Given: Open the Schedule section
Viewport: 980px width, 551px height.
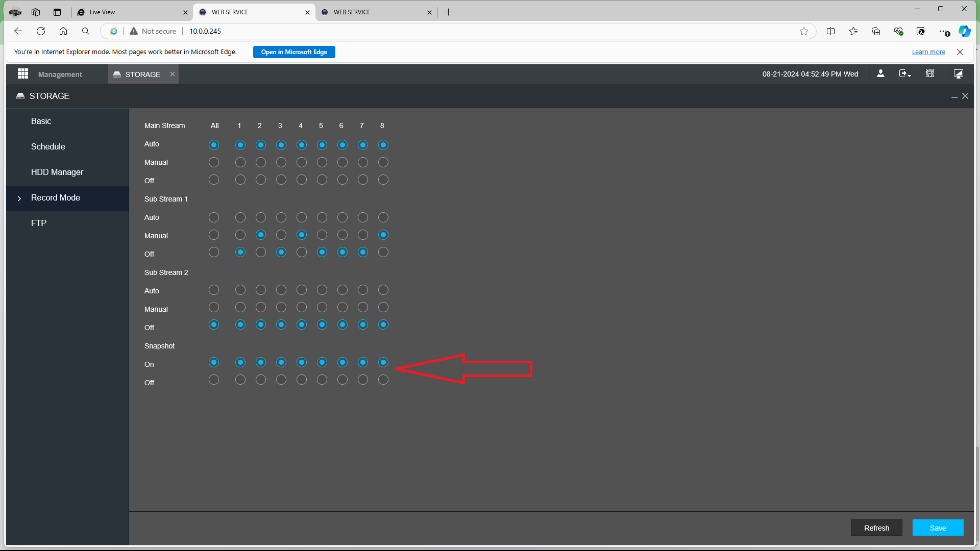Looking at the screenshot, I should 67,147.
